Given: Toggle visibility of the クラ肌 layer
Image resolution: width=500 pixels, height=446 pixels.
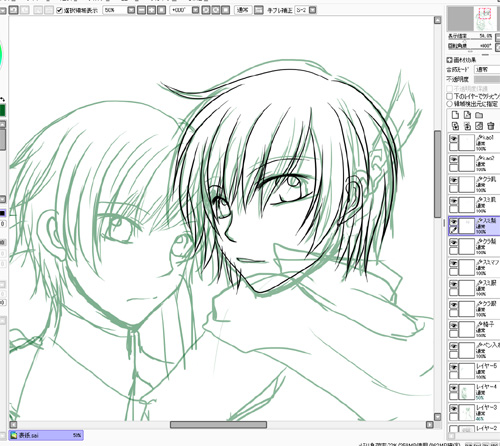Looking at the screenshot, I should 453,180.
